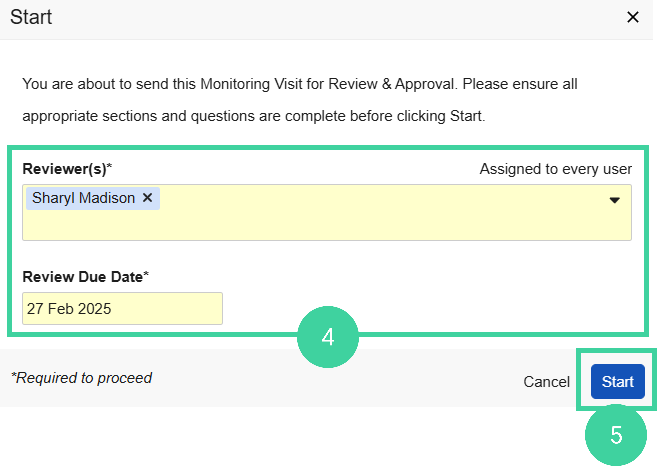Click the 'Start' dialog title
This screenshot has width=657, height=466.
coord(31,17)
